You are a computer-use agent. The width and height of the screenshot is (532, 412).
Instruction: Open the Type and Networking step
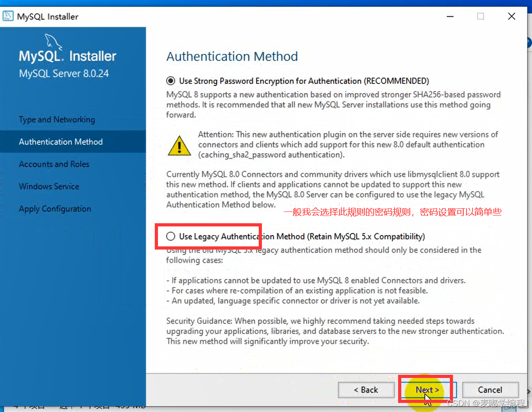pyautogui.click(x=56, y=119)
